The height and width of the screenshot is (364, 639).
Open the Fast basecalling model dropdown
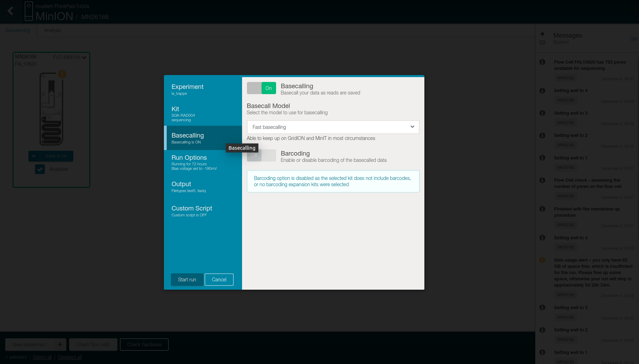coord(333,127)
